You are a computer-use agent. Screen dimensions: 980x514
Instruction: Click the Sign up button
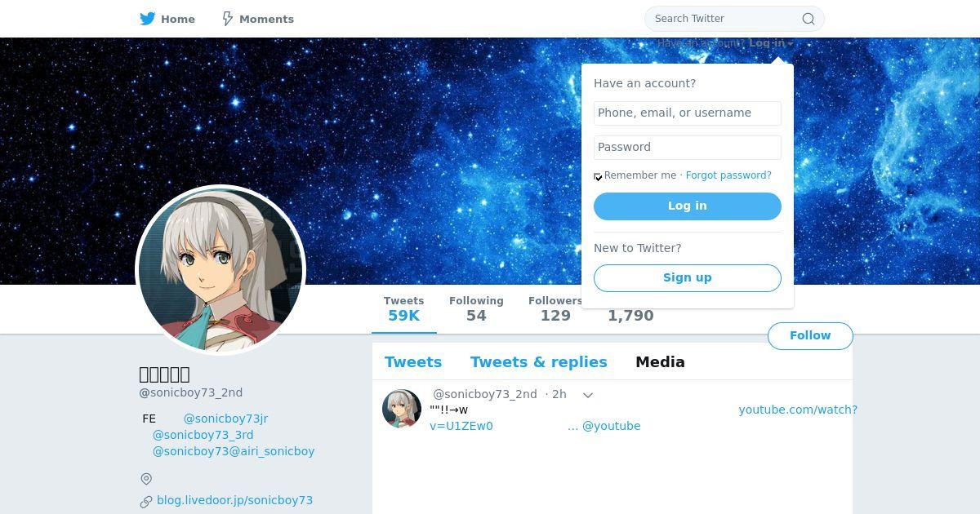(x=688, y=278)
